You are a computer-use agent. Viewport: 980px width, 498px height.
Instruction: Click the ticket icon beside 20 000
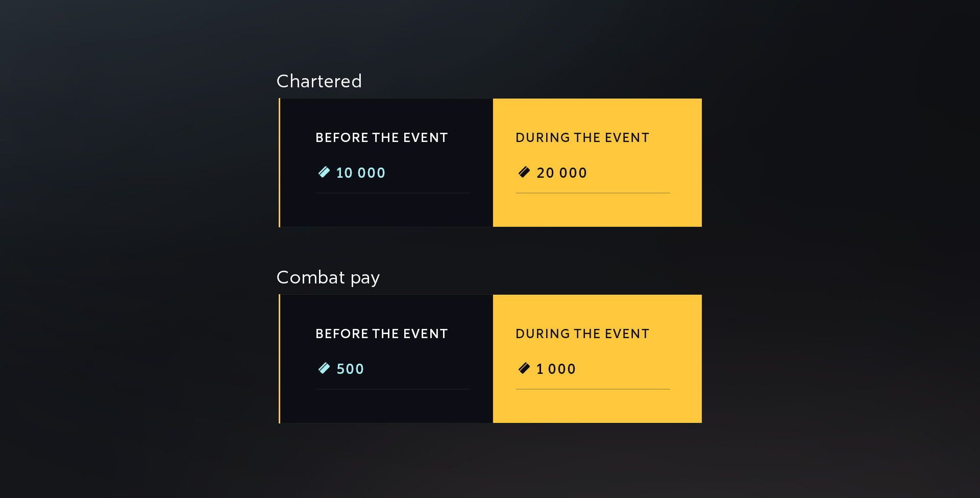click(524, 172)
